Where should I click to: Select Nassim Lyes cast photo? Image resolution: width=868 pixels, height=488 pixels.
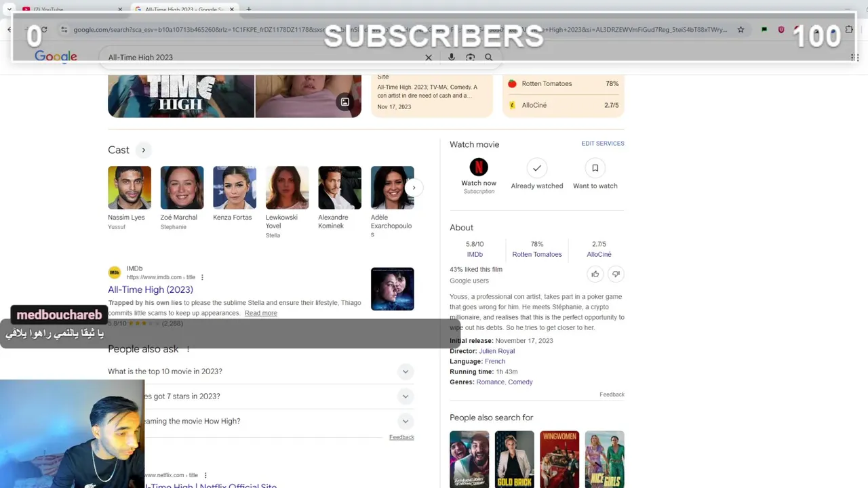(x=130, y=188)
